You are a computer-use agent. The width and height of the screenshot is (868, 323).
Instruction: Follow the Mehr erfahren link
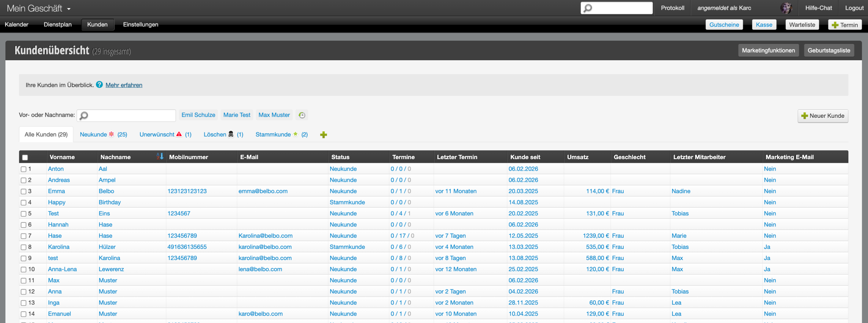(x=124, y=85)
